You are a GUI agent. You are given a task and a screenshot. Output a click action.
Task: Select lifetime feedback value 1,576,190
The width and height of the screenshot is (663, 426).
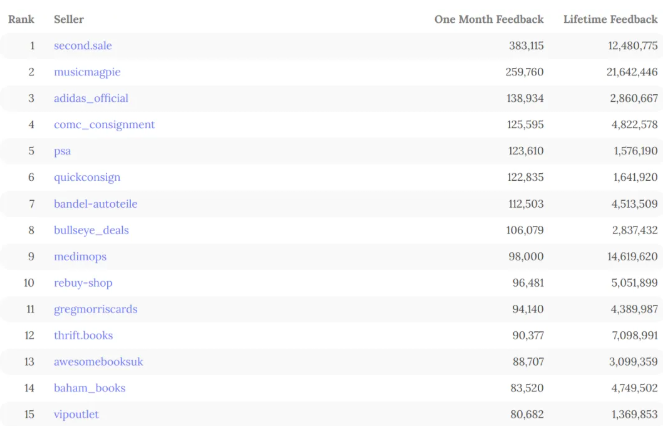click(636, 151)
